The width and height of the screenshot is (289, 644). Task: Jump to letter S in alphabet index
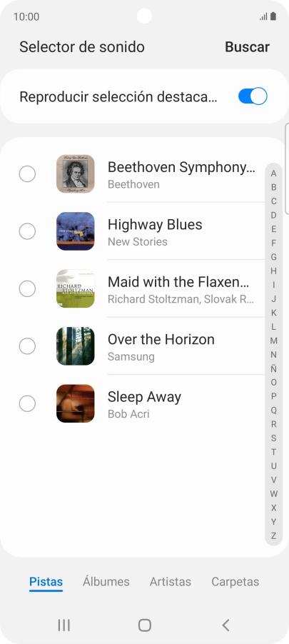pyautogui.click(x=273, y=438)
